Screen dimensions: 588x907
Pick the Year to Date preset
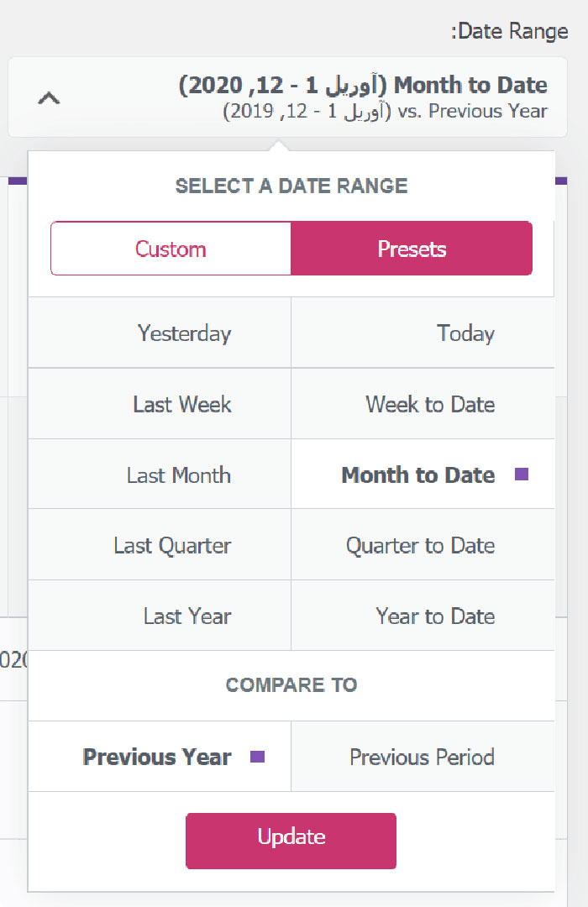(423, 616)
